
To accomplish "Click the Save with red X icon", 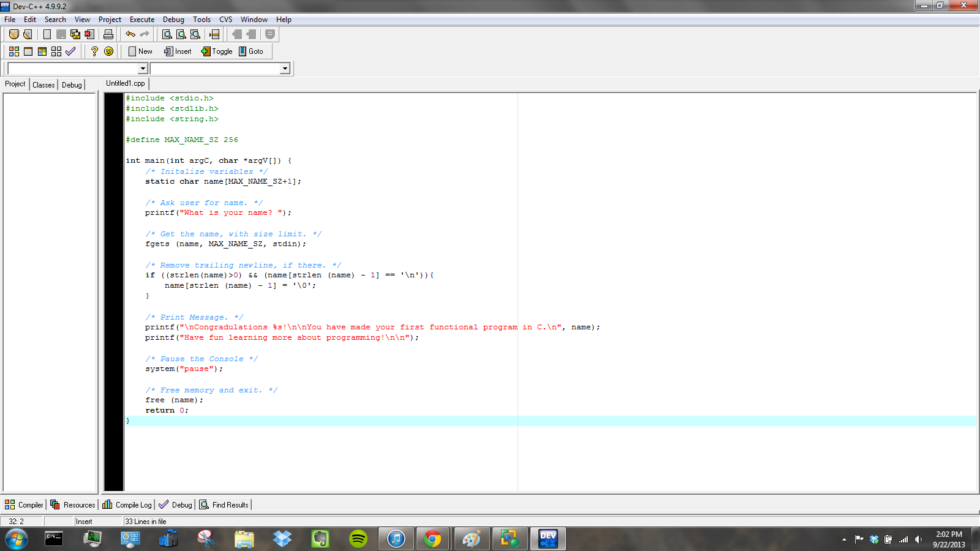I will (x=89, y=34).
